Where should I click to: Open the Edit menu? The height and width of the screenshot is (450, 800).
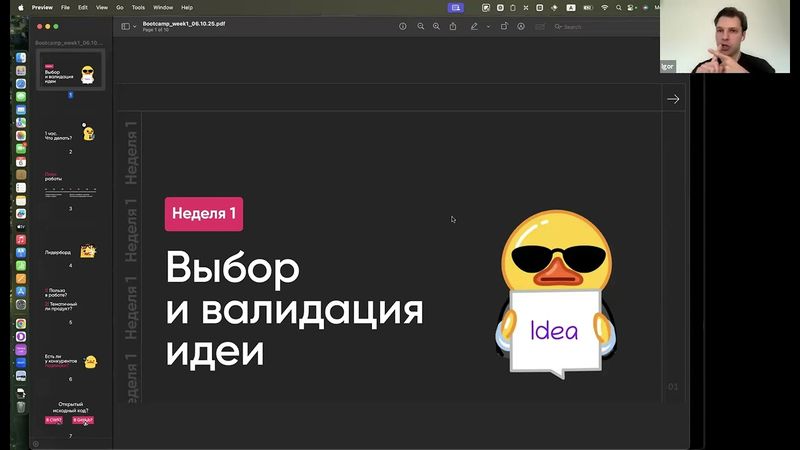coord(83,8)
